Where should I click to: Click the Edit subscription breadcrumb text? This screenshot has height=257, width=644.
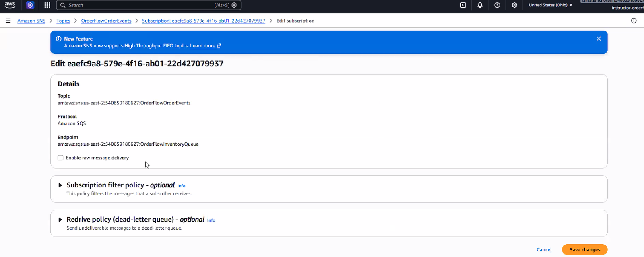tap(295, 21)
